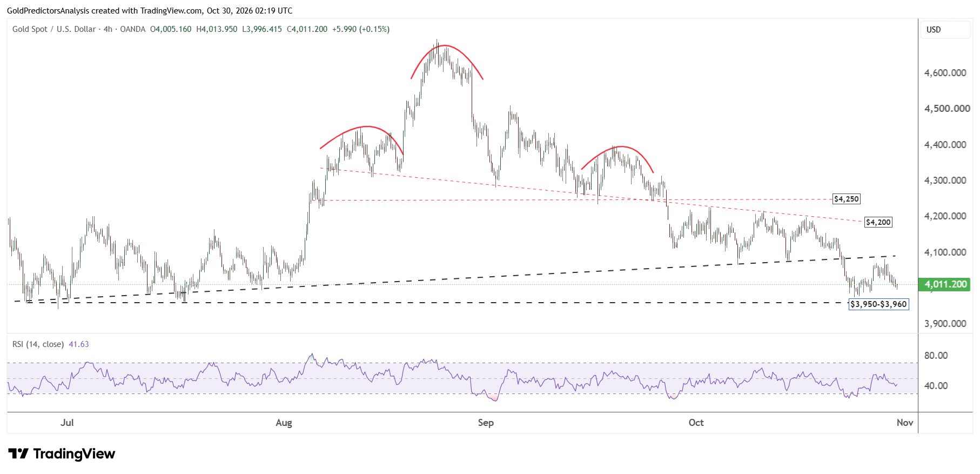This screenshot has width=980, height=474.
Task: Click the Oct label on time axis
Action: 696,423
